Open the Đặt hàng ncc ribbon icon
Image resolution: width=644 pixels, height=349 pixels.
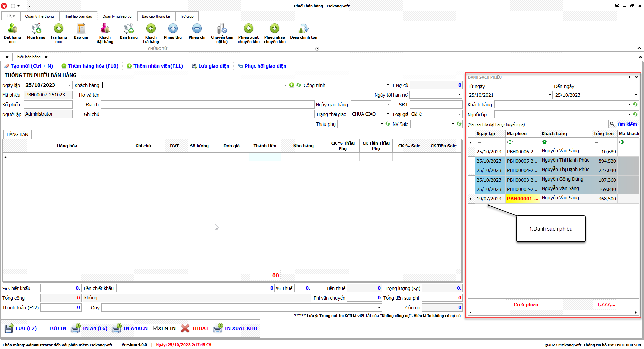(12, 29)
